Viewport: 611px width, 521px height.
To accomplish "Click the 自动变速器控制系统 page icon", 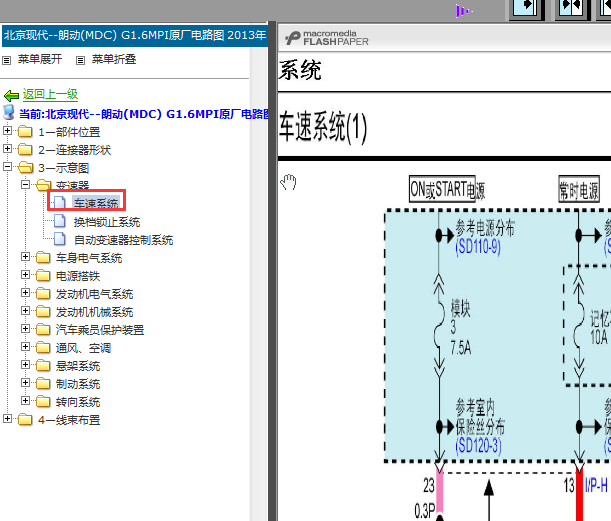I will (x=60, y=238).
